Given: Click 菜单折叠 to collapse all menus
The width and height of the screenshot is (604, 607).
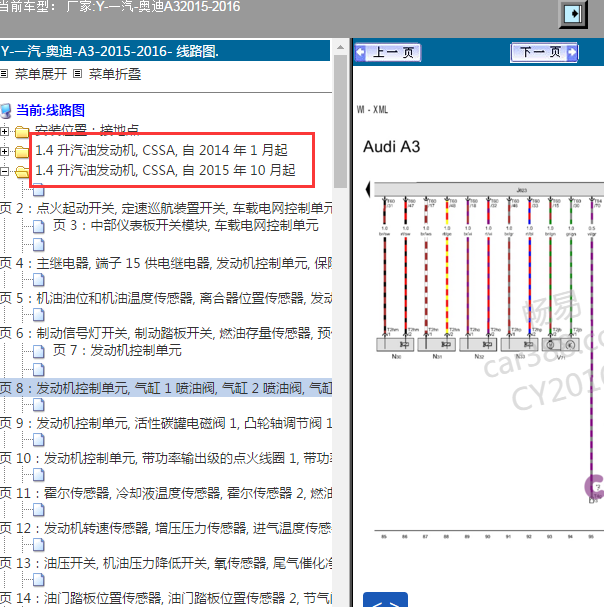Looking at the screenshot, I should tap(115, 74).
